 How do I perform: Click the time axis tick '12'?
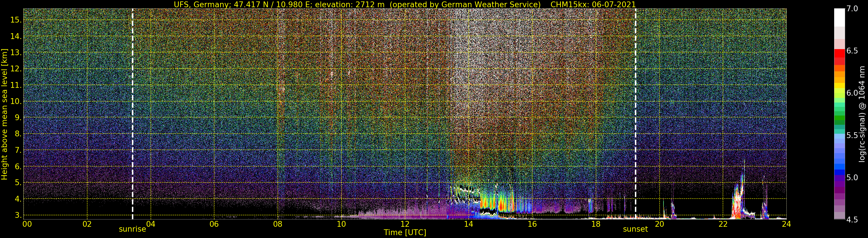(405, 224)
